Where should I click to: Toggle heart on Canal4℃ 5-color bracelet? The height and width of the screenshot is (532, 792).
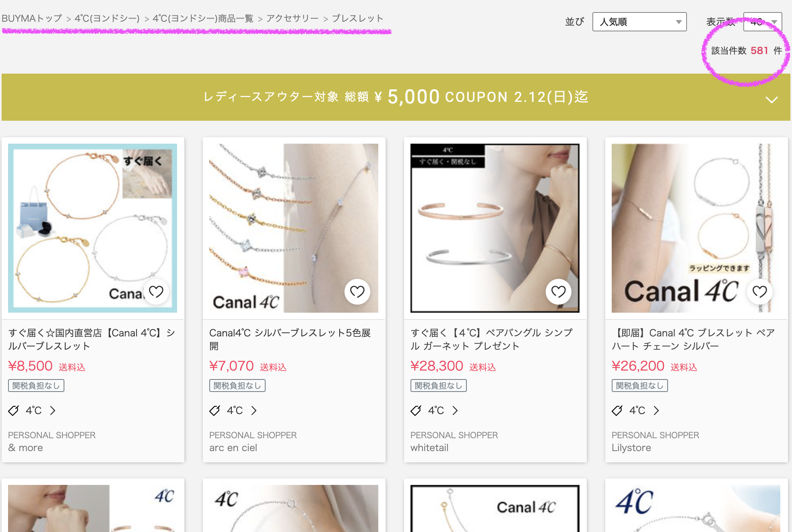pos(357,291)
